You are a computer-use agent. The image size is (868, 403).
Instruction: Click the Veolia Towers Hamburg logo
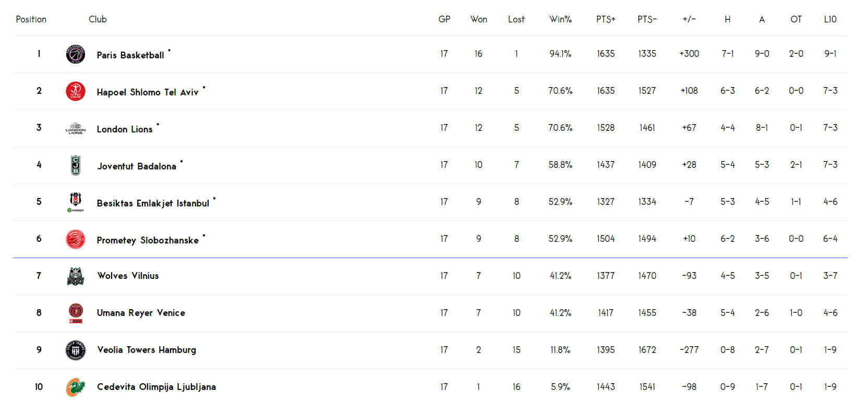[76, 350]
